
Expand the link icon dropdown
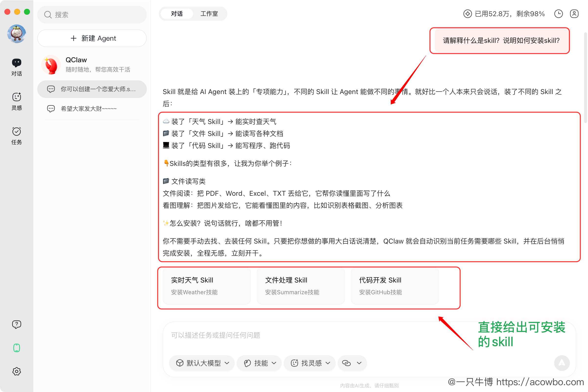point(352,363)
